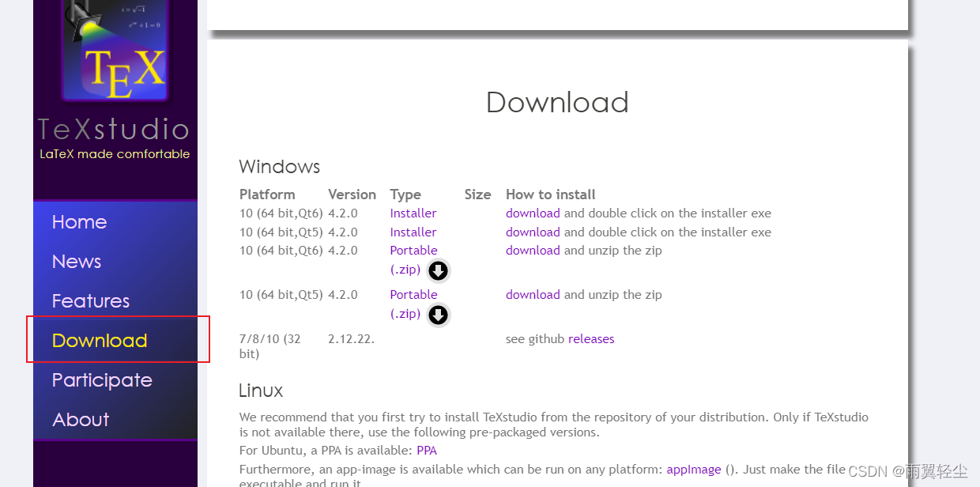Click download link for Qt6 unzip row
The image size is (980, 487).
[533, 251]
